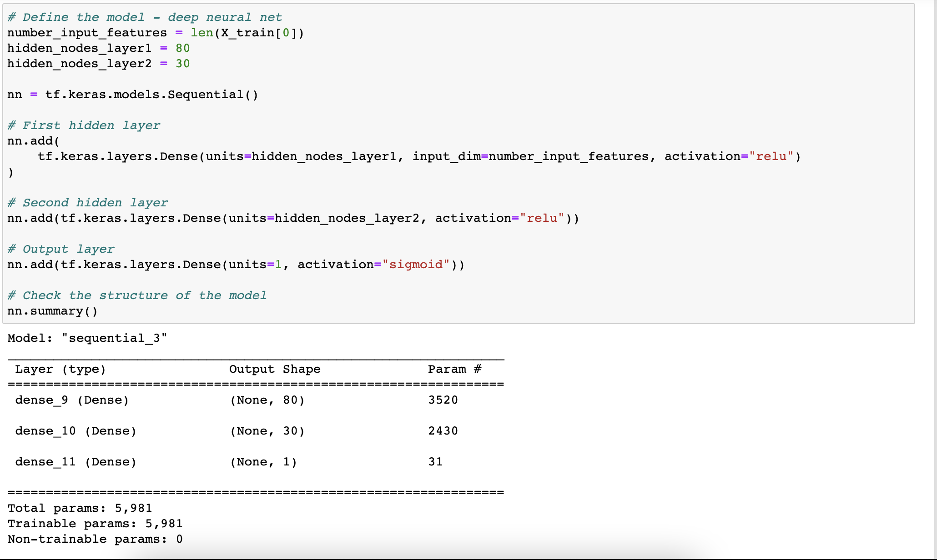The height and width of the screenshot is (560, 937).
Task: Click the 'First hidden layer' comment
Action: [84, 125]
